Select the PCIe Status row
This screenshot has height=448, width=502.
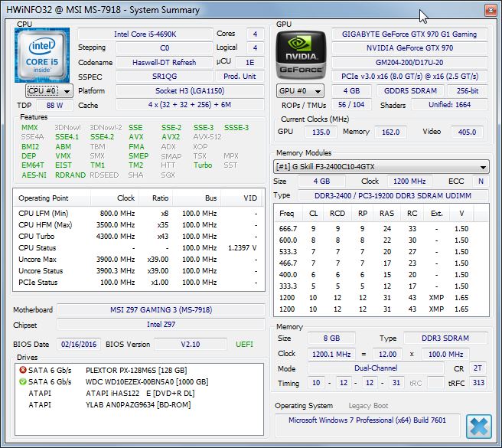click(x=138, y=283)
